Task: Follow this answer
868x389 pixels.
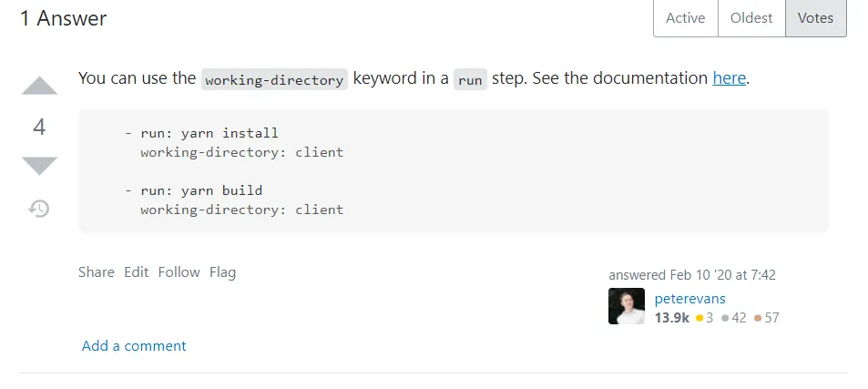Action: pos(179,271)
